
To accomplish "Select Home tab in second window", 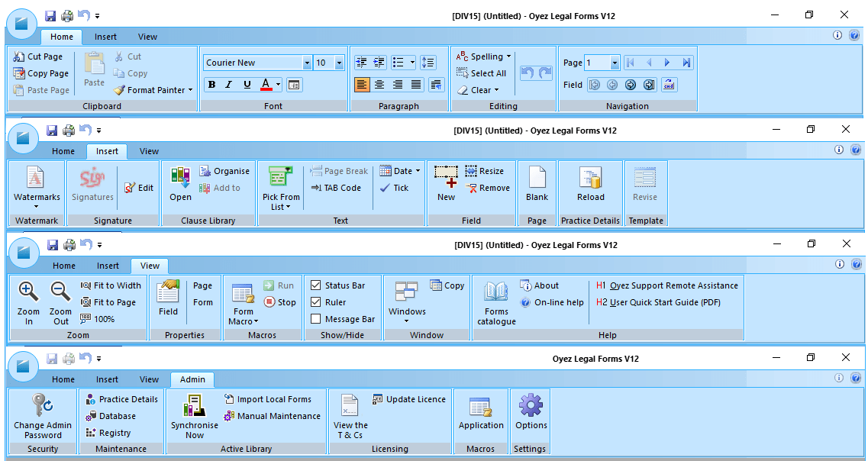I will [63, 151].
